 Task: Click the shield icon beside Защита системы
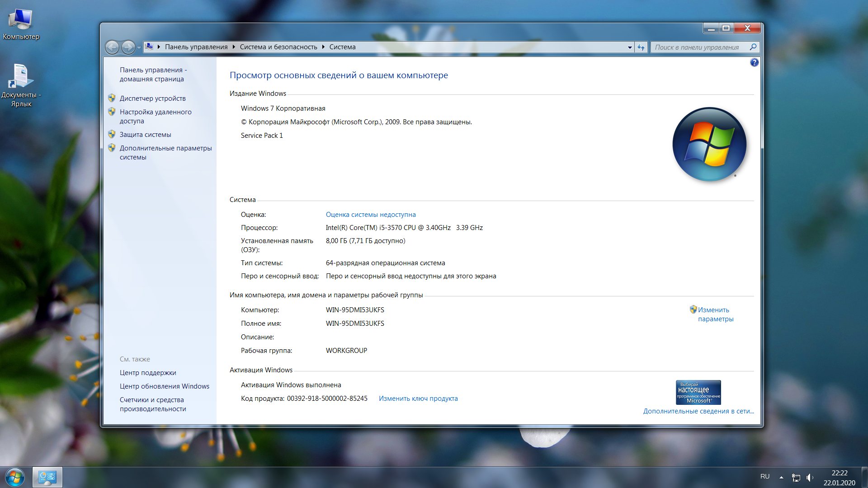point(112,134)
